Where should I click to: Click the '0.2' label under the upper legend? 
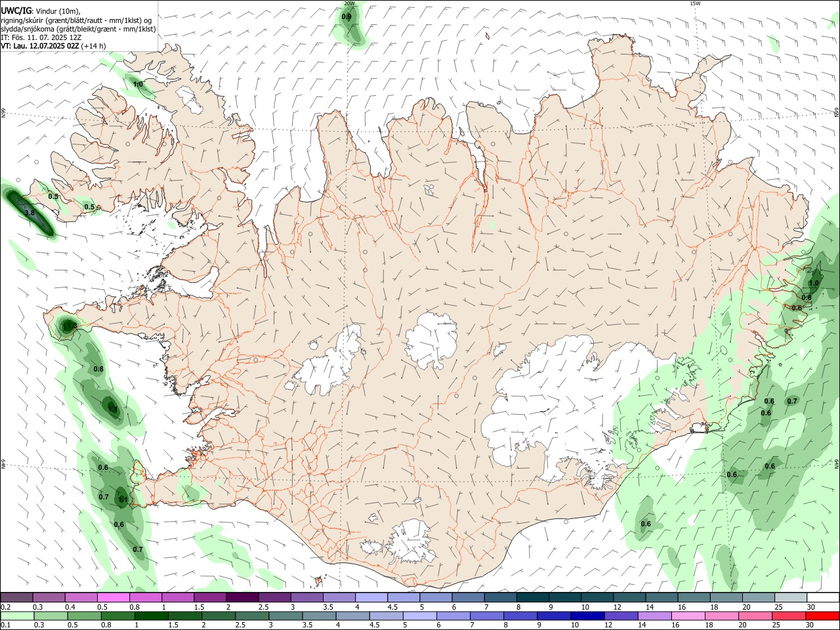pos(6,607)
